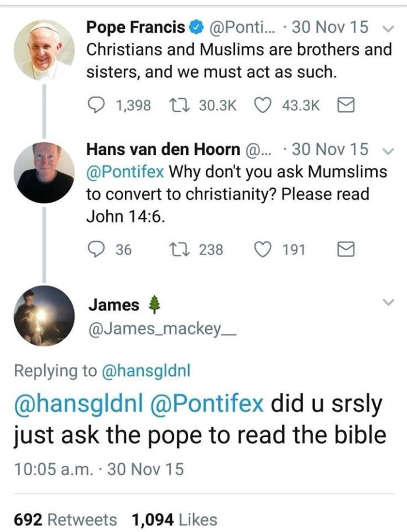The width and height of the screenshot is (407, 532).
Task: Expand options on James's tweet
Action: pyautogui.click(x=388, y=301)
